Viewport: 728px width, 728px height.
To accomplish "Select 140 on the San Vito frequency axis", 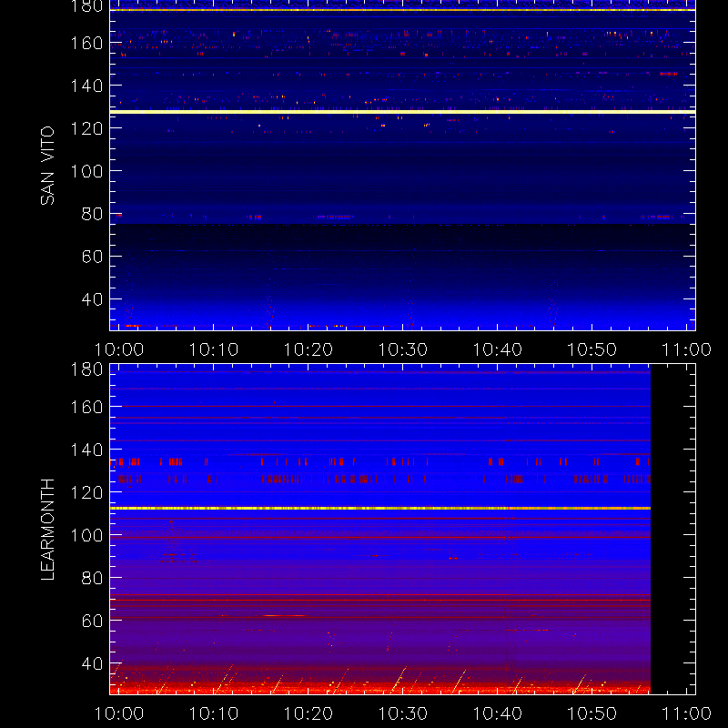I will 86,86.
